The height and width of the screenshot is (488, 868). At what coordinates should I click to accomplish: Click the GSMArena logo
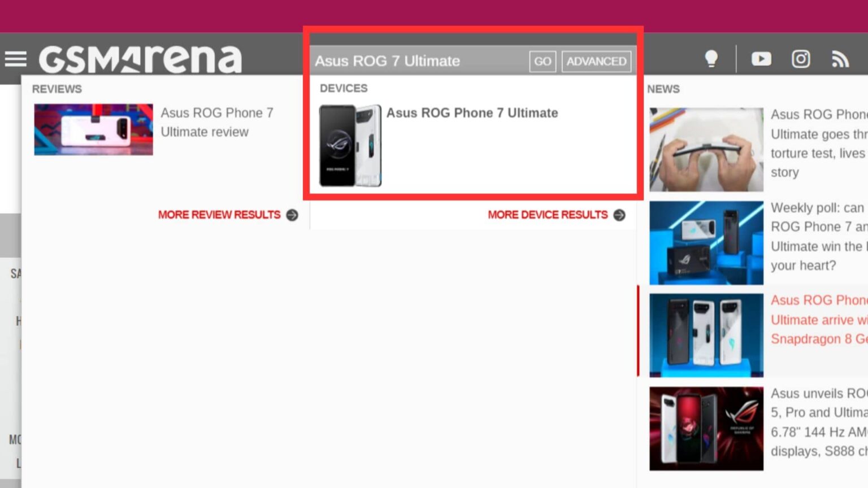pos(140,59)
